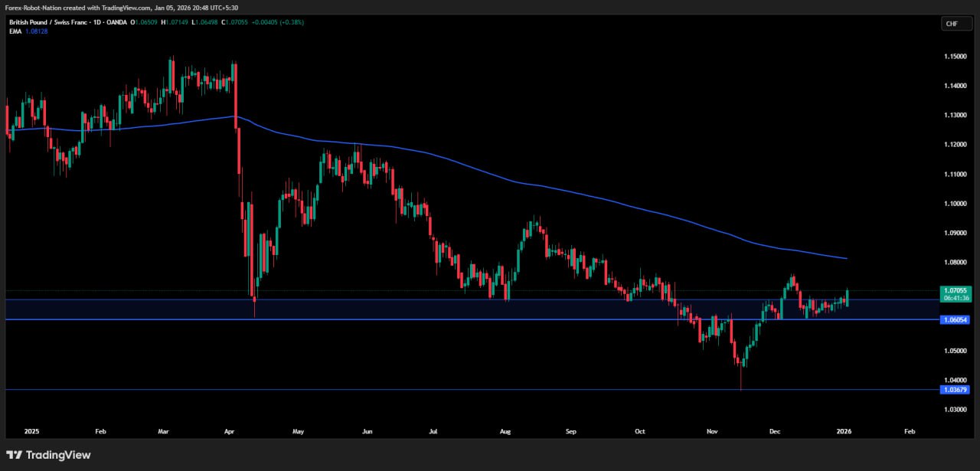Click the EMA value 1.08128
The height and width of the screenshot is (471, 980).
(36, 31)
